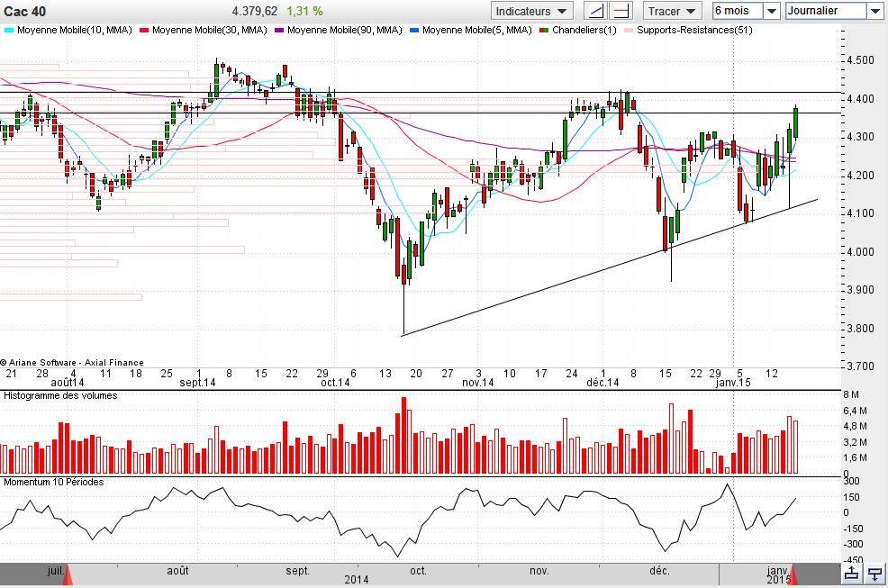The height and width of the screenshot is (588, 888).
Task: Click the upward arrow icon beside the timeline
Action: coord(851,574)
